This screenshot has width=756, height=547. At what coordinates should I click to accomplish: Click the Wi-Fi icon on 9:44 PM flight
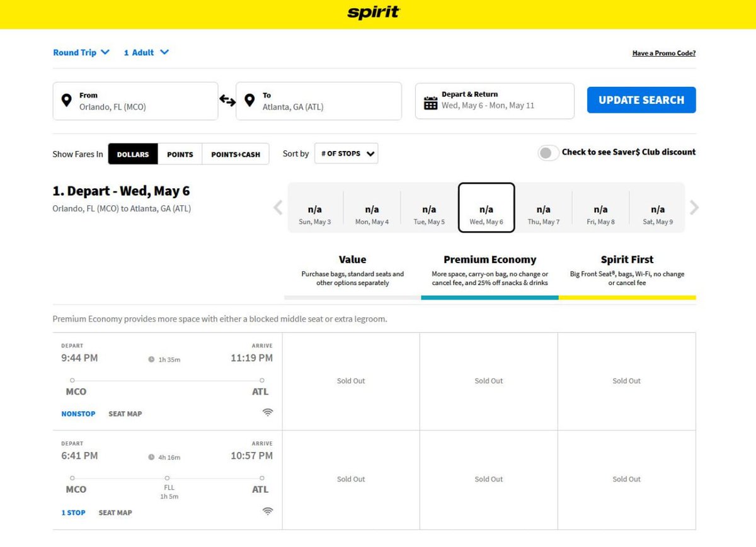268,412
